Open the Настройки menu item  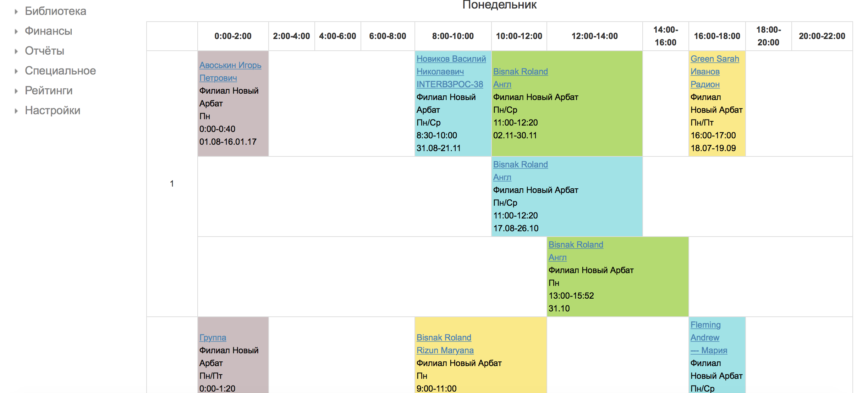coord(53,110)
